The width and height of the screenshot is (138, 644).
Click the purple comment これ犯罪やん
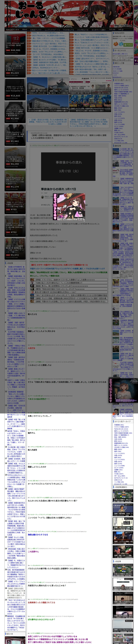click(x=33, y=551)
